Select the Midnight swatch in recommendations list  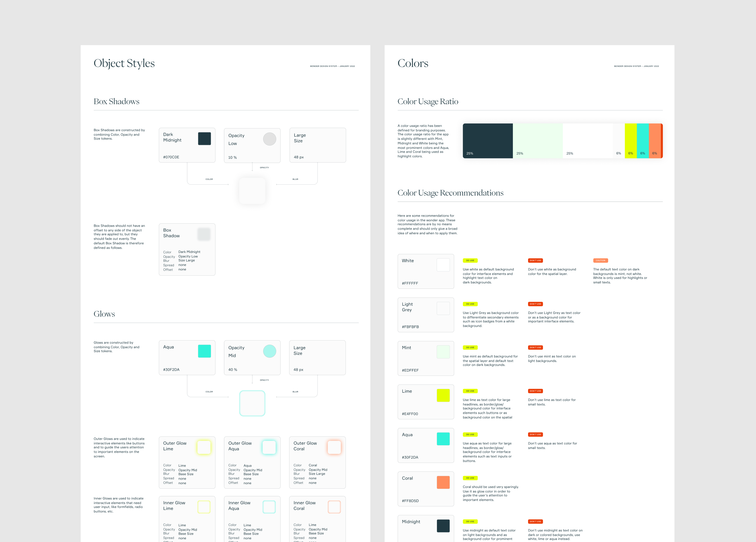click(x=443, y=526)
